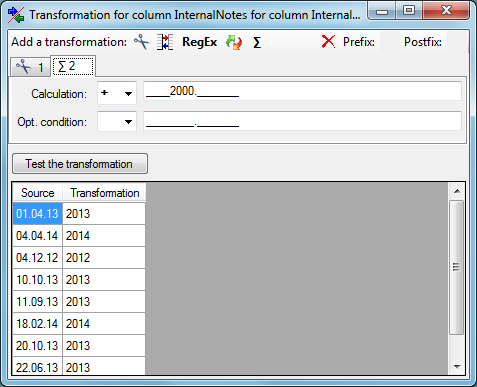477x387 pixels.
Task: Click the Test the transformation button
Action: click(80, 164)
